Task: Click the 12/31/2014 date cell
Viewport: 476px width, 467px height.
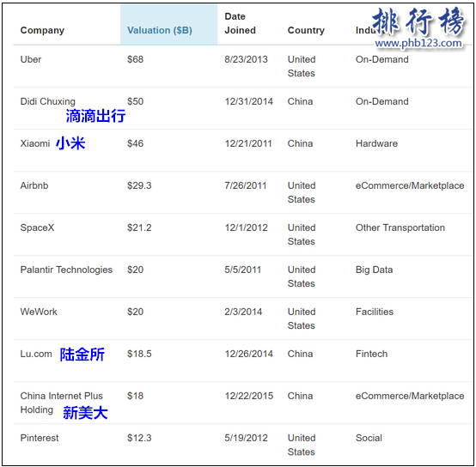Action: [x=249, y=101]
